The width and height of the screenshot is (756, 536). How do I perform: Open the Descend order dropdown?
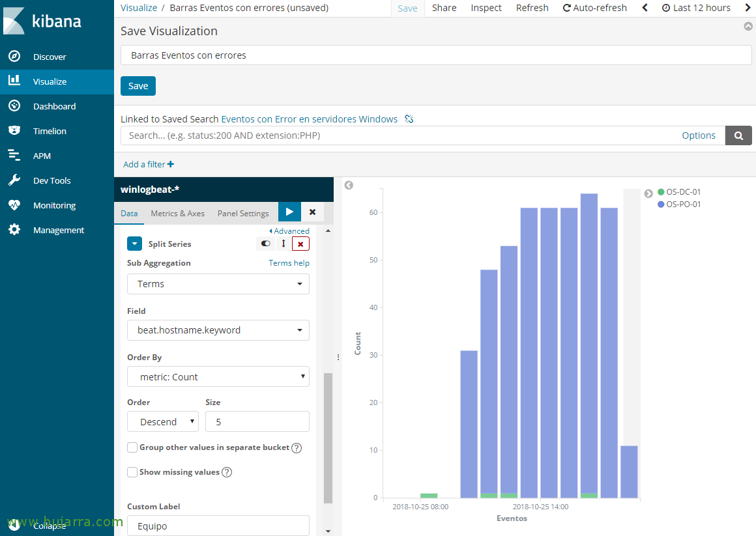pos(162,422)
